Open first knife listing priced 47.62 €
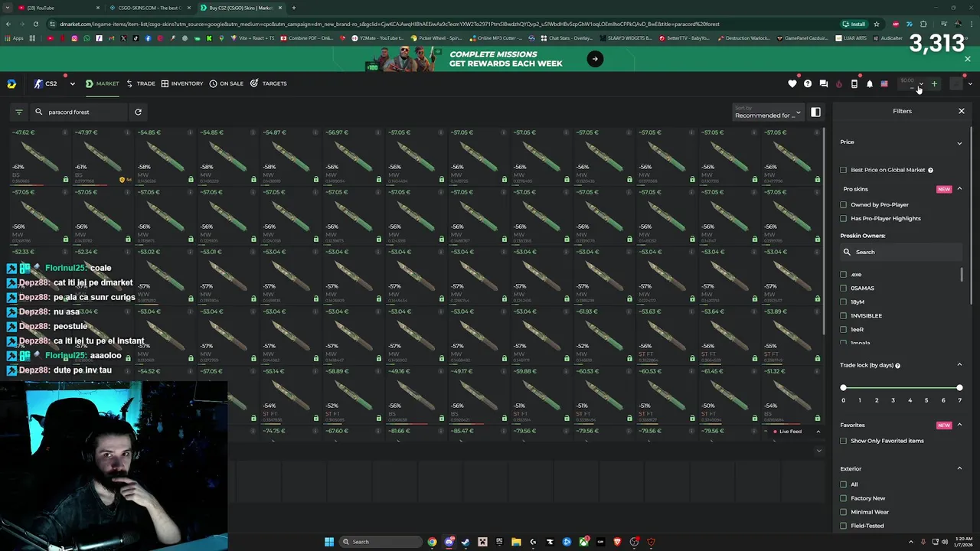980x551 pixels. click(40, 156)
